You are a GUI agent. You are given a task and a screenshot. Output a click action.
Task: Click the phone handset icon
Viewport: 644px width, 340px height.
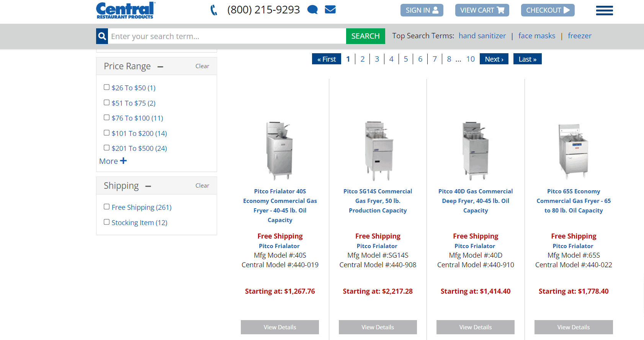(214, 10)
